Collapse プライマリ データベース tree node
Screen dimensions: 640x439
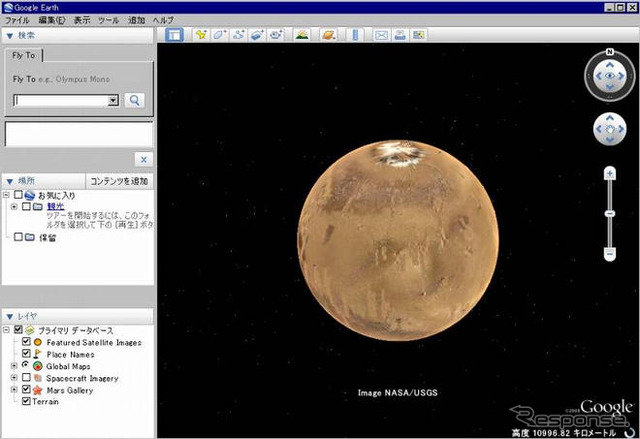pos(6,329)
